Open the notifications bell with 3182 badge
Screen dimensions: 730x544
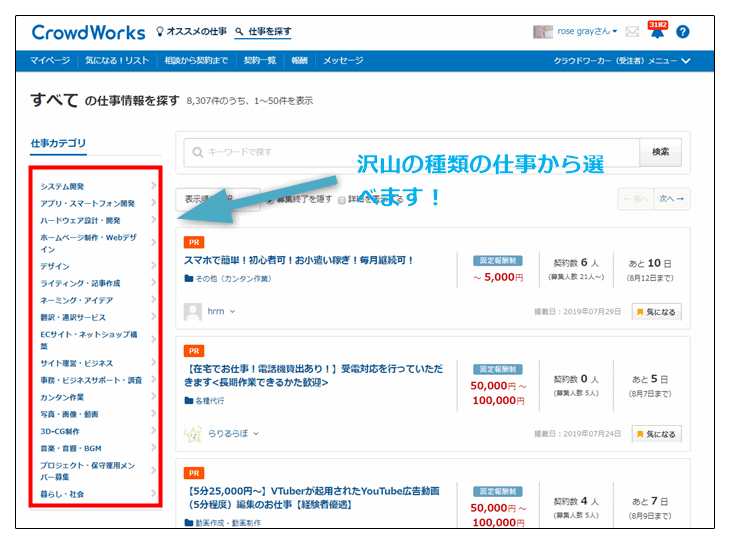click(657, 30)
